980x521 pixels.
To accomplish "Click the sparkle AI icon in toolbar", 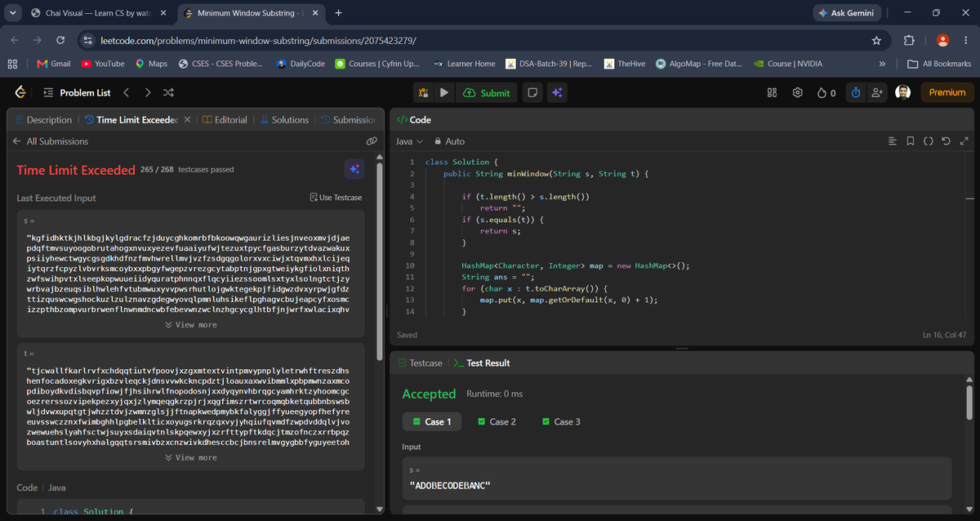I will pos(557,93).
